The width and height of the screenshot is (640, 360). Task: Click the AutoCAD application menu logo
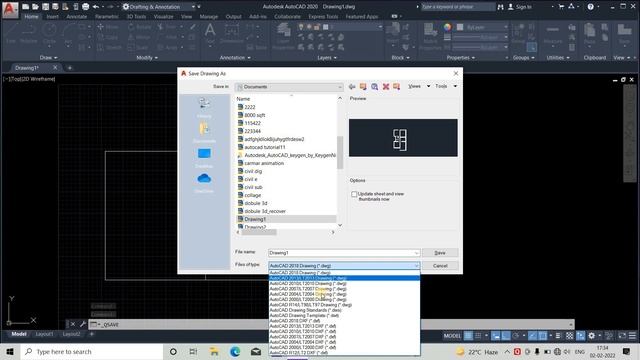point(10,10)
